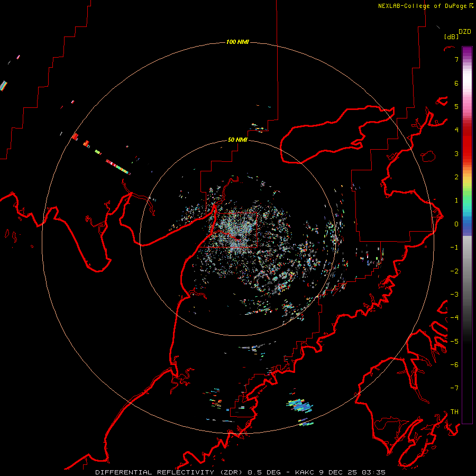
Task: Click the 03:35 timestamp in the caption
Action: click(x=373, y=472)
